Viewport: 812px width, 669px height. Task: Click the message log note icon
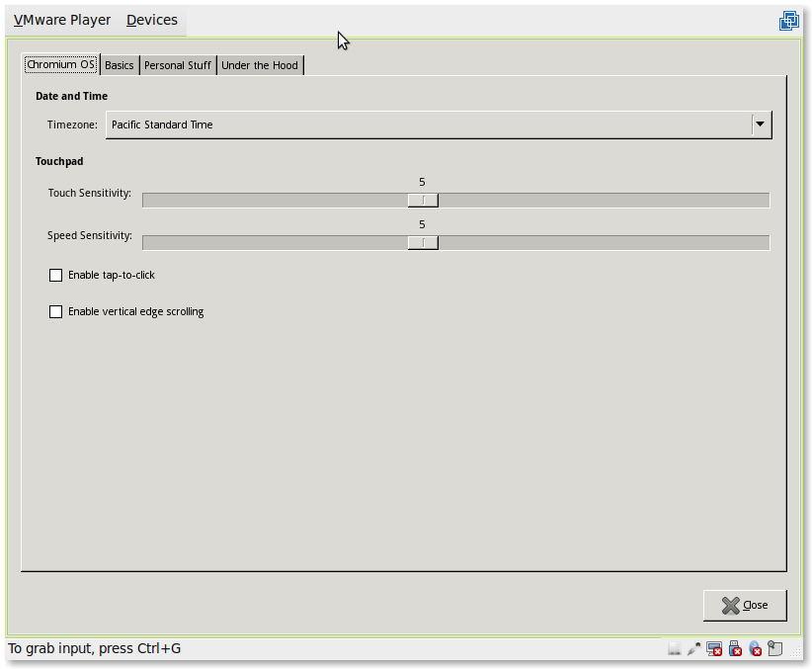point(775,649)
